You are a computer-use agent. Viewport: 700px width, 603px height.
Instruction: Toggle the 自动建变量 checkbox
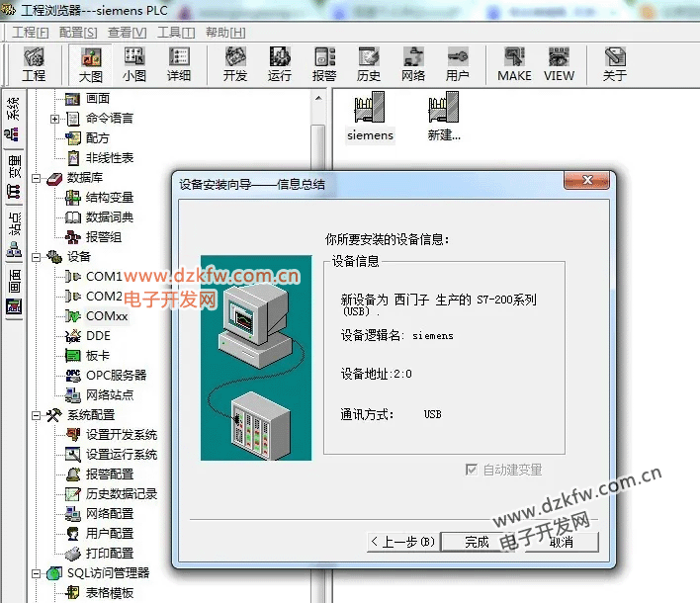[471, 471]
